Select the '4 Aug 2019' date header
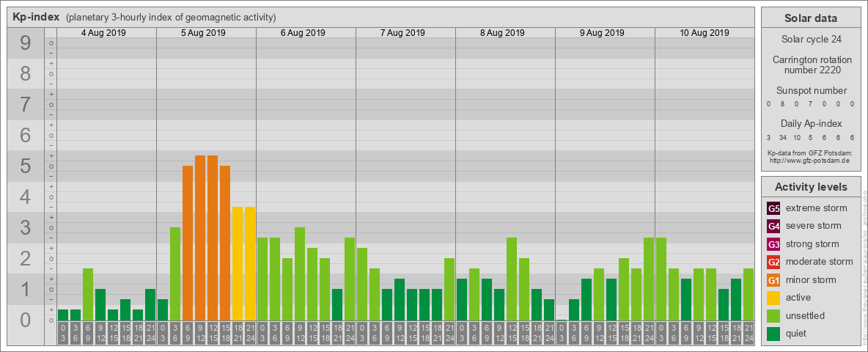 coord(103,33)
